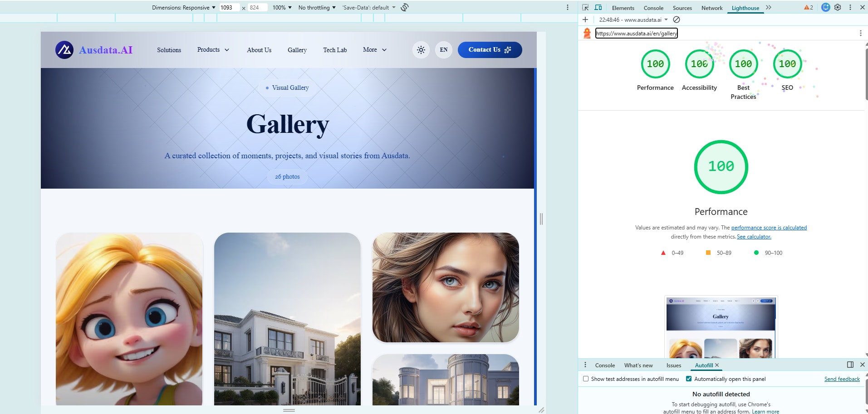The height and width of the screenshot is (414, 868).
Task: Toggle the device toolbar
Action: pyautogui.click(x=598, y=7)
